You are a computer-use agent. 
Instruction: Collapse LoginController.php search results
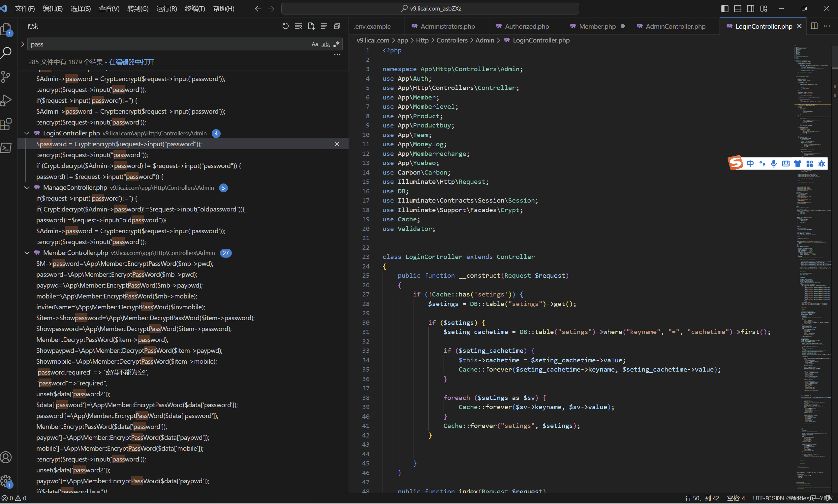[x=27, y=133]
